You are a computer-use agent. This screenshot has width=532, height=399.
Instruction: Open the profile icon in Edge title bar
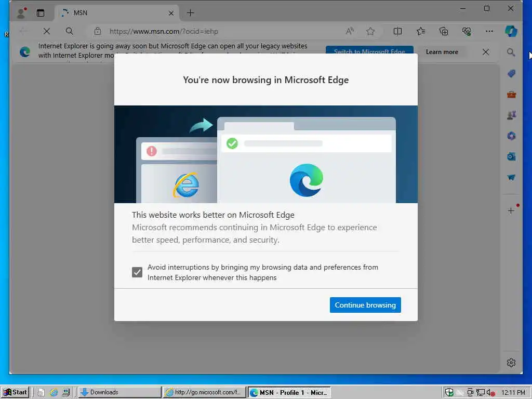pos(21,13)
